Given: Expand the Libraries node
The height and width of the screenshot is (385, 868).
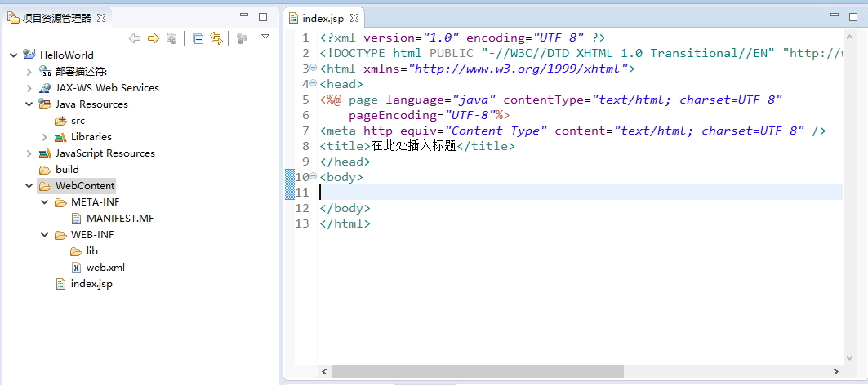Looking at the screenshot, I should [x=45, y=137].
